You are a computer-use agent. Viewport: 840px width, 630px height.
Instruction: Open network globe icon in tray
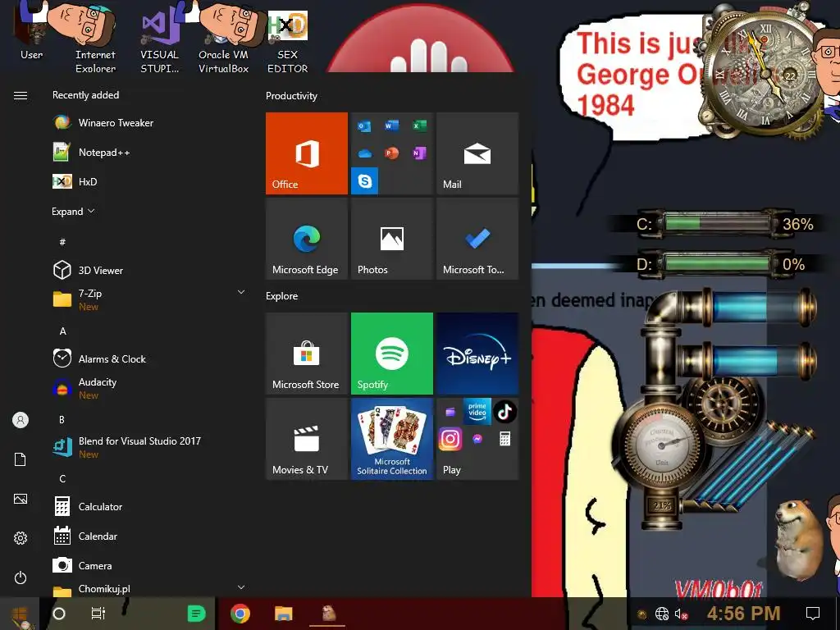[662, 614]
